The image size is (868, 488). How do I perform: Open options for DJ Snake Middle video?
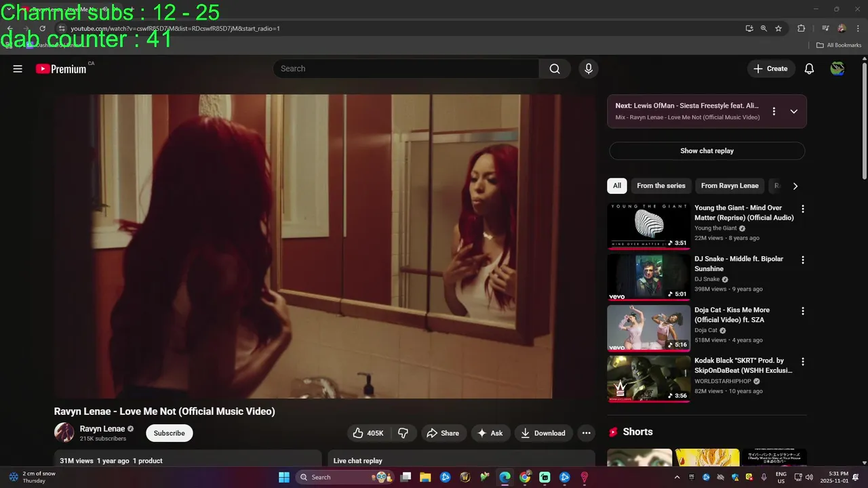click(x=803, y=260)
